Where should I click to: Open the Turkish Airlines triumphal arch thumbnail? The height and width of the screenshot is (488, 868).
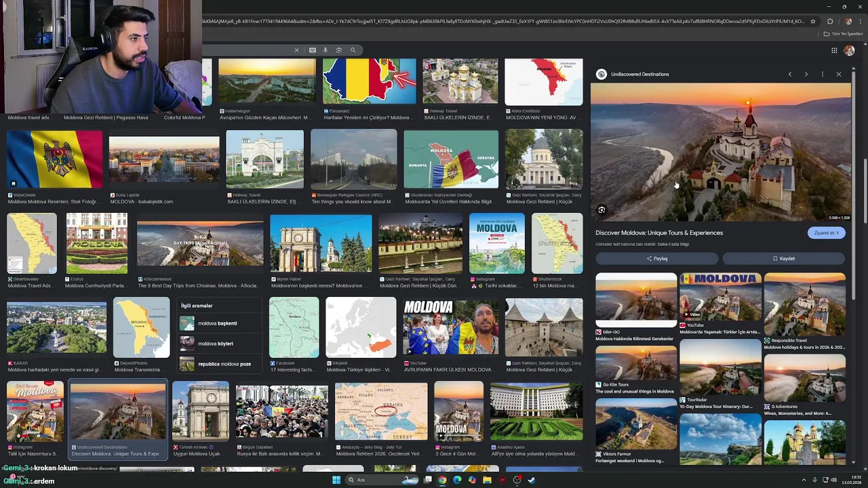point(201,411)
